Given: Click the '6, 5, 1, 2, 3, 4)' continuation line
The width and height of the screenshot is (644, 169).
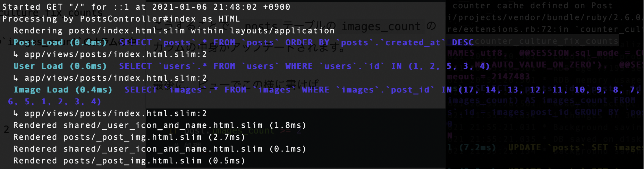Looking at the screenshot, I should tap(54, 102).
